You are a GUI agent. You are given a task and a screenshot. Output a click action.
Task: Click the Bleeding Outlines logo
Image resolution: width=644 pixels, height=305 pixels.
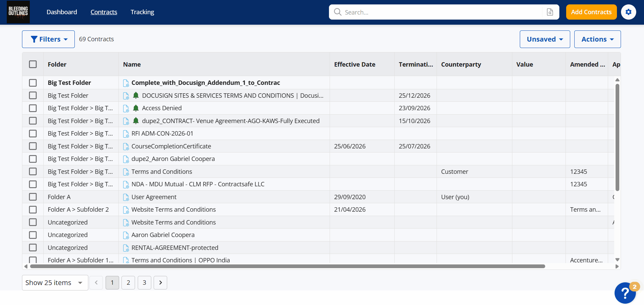pos(18,12)
